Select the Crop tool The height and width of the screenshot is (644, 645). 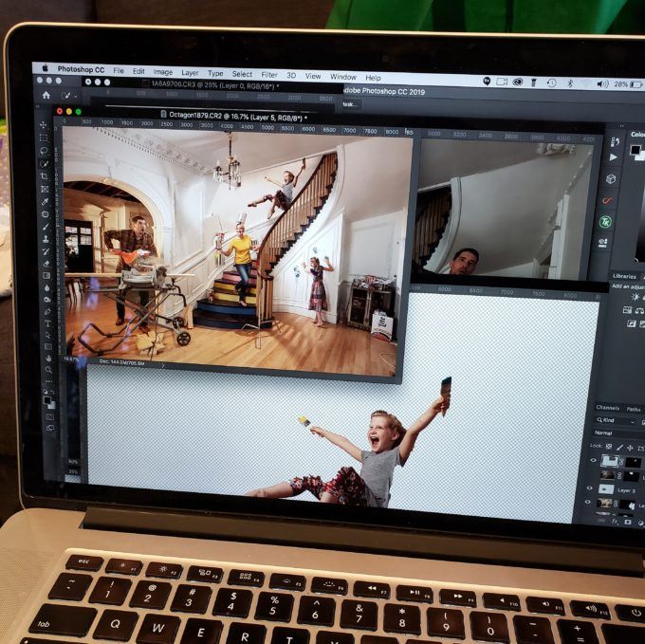tap(44, 176)
